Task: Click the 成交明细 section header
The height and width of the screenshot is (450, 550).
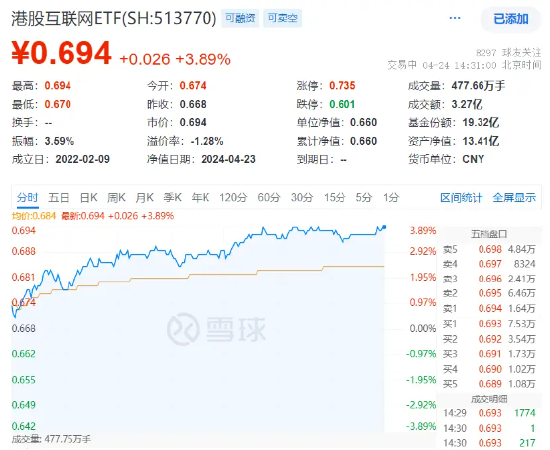Action: tap(489, 399)
